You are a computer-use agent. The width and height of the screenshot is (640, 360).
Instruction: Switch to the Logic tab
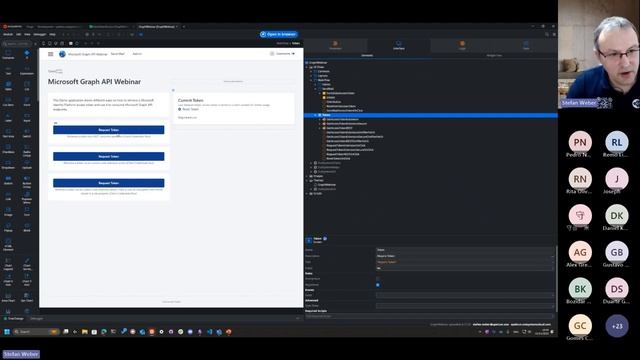coord(462,45)
